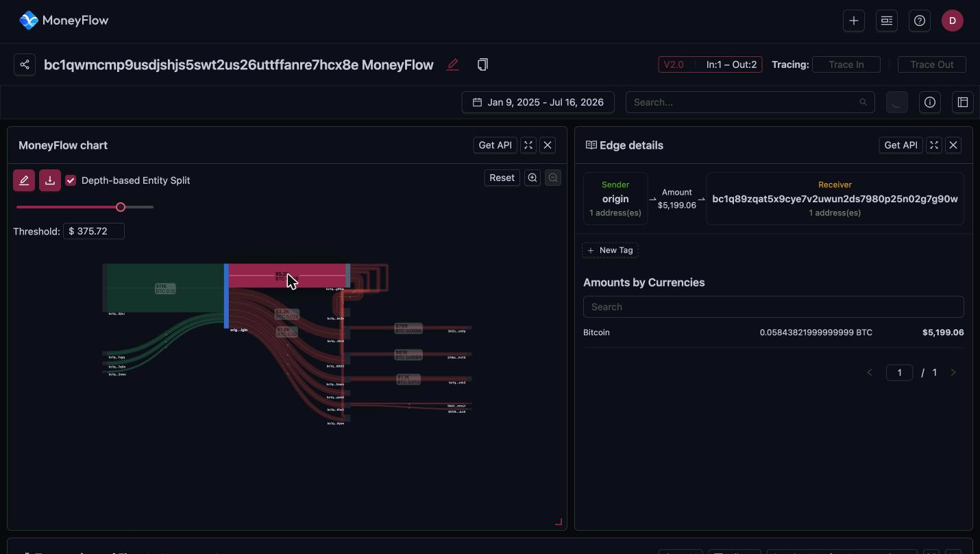Screen dimensions: 980x554
Task: Click the MoneyFlow logo icon
Action: point(29,21)
